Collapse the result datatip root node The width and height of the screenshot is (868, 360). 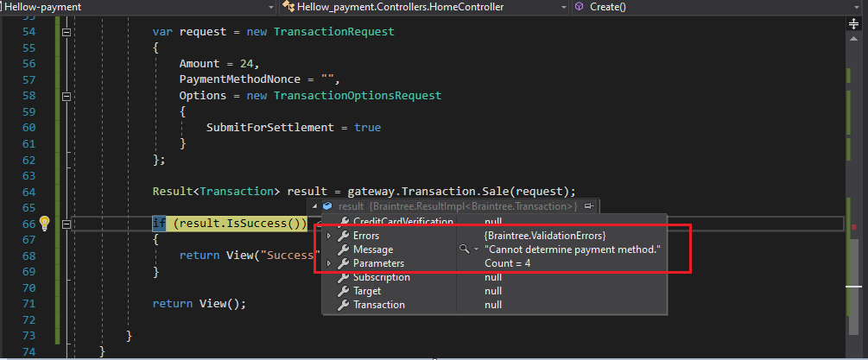(x=315, y=206)
